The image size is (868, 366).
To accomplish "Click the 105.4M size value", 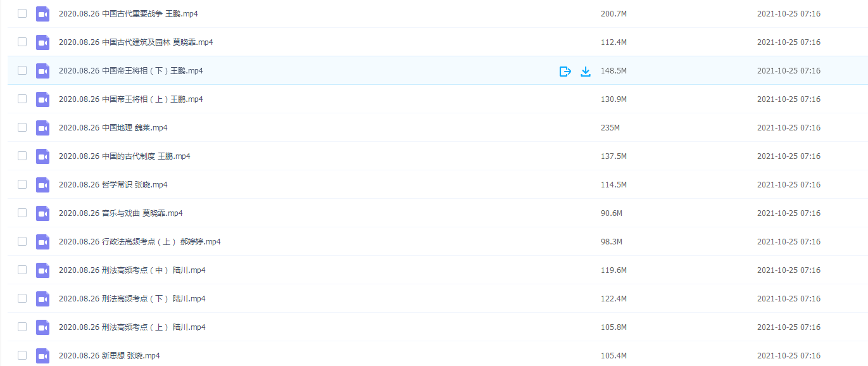I will point(613,356).
